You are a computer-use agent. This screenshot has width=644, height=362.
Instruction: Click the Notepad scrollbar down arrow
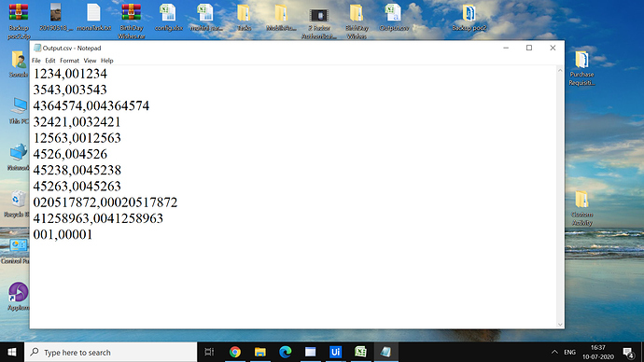pyautogui.click(x=560, y=325)
